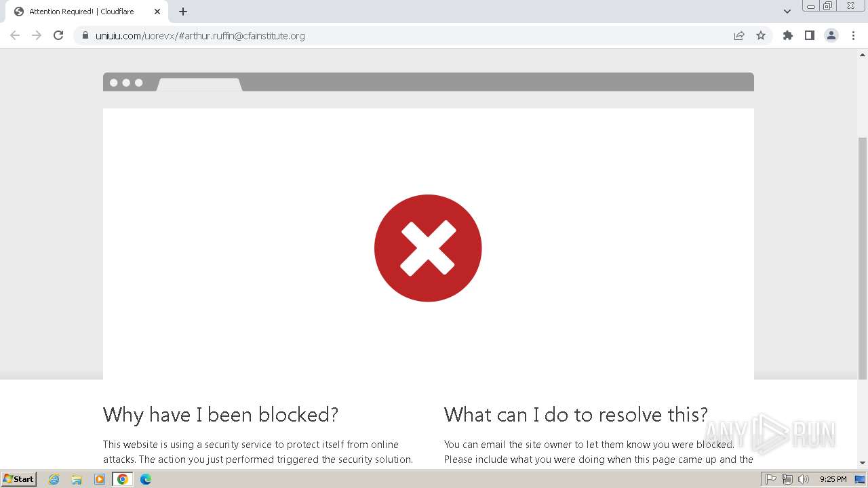The image size is (868, 488).
Task: Share this page using the share icon
Action: (x=739, y=35)
